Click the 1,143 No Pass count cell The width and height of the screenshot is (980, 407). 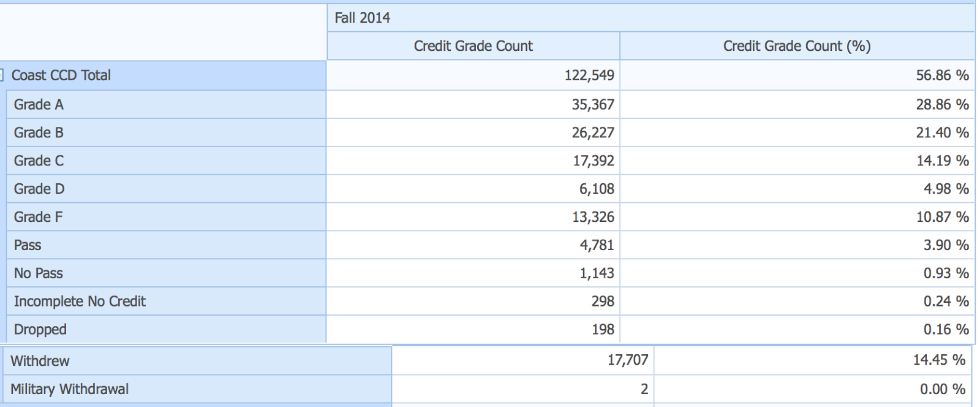point(473,274)
